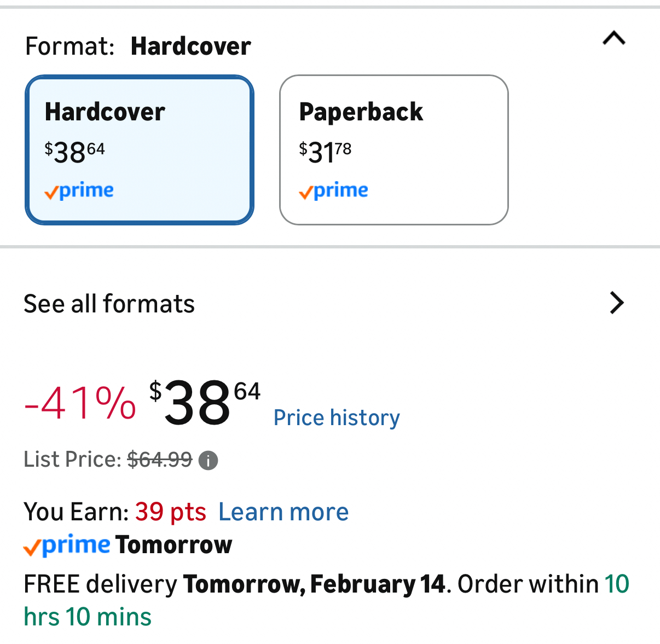Click the Prime logo in Hardcover card
Screen dimensions: 660x644
79,190
